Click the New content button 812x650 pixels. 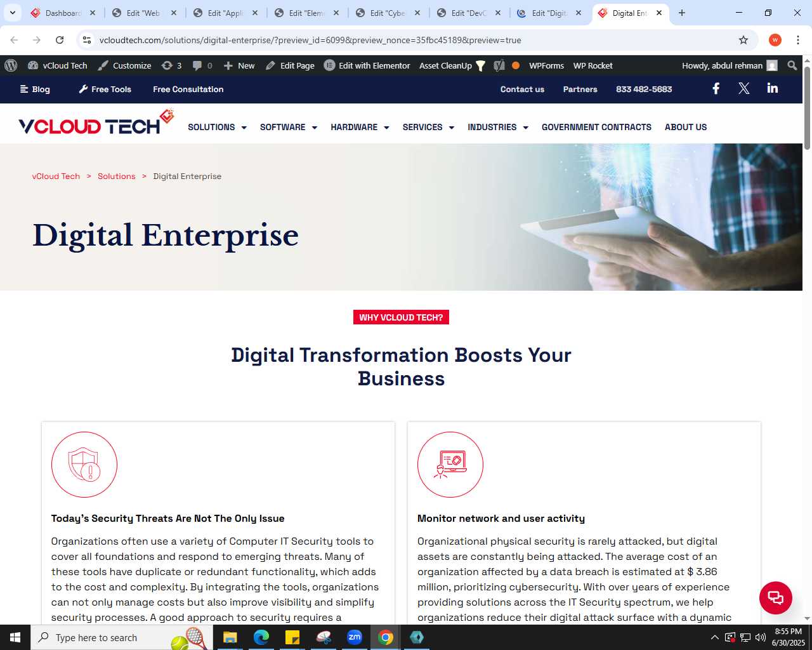pyautogui.click(x=239, y=65)
